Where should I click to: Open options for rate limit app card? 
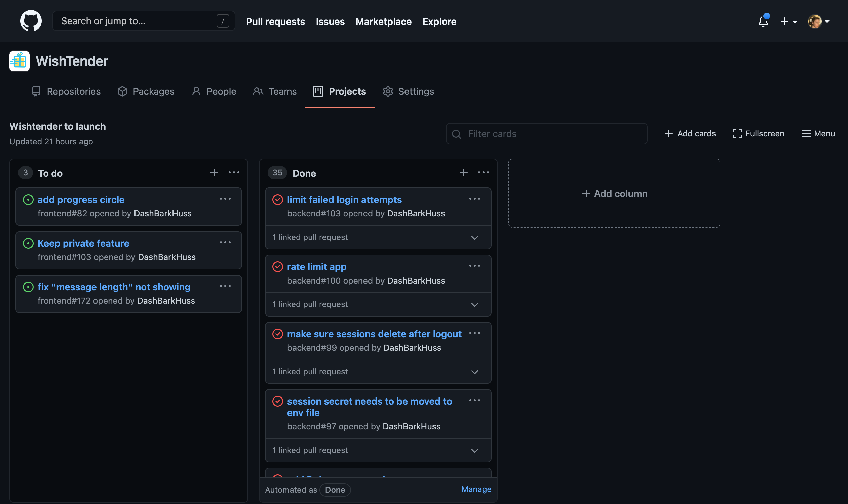click(x=474, y=266)
